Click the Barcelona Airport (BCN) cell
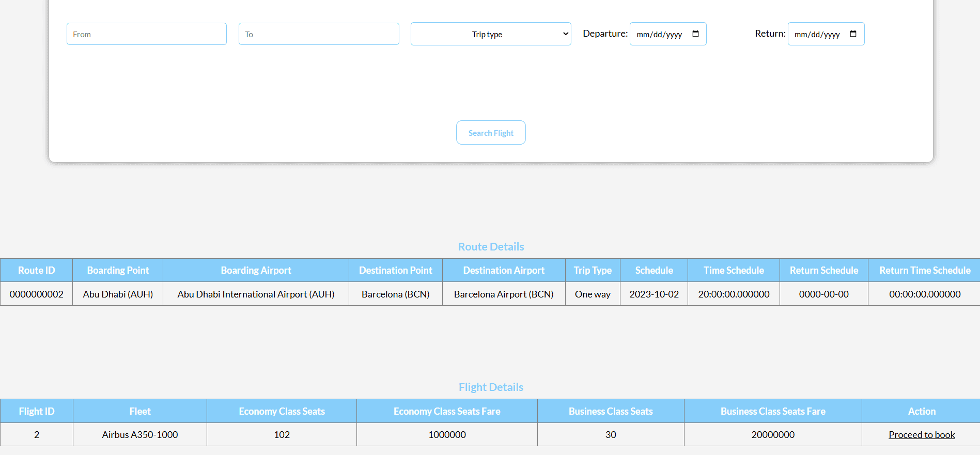 [x=504, y=294]
